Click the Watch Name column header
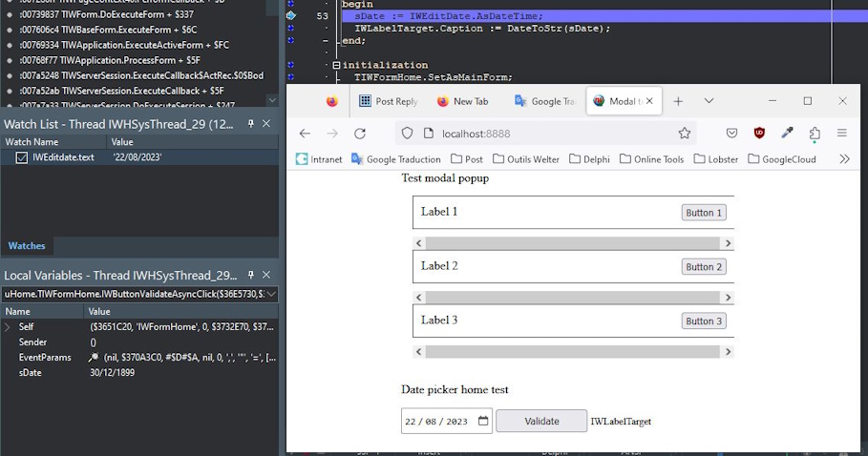The height and width of the screenshot is (456, 868). click(53, 142)
